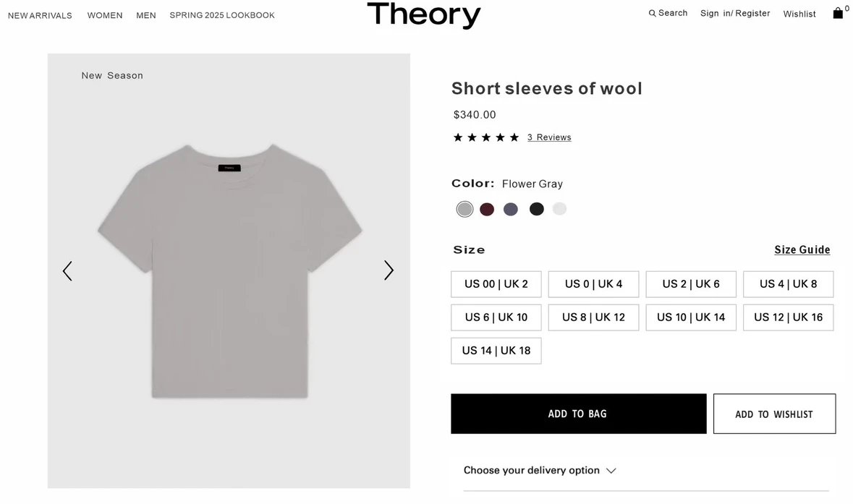Click the Add to Bag button
This screenshot has width=853, height=504.
click(578, 414)
